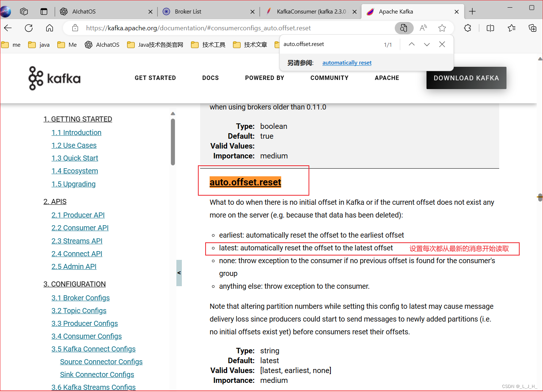The height and width of the screenshot is (392, 543).
Task: Open Source Connector Configs link
Action: [101, 362]
